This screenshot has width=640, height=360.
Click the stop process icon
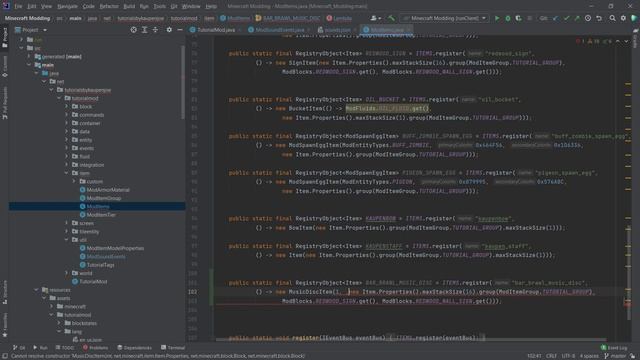click(x=529, y=18)
